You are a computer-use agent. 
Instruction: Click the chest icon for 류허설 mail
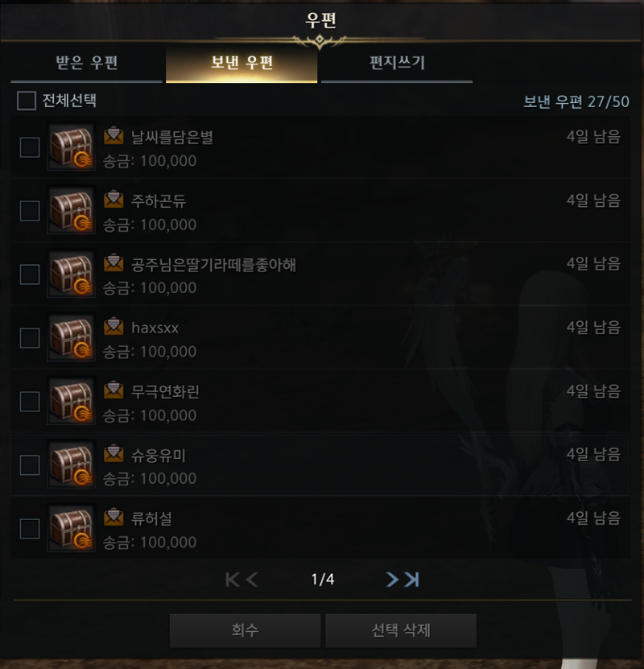(71, 528)
